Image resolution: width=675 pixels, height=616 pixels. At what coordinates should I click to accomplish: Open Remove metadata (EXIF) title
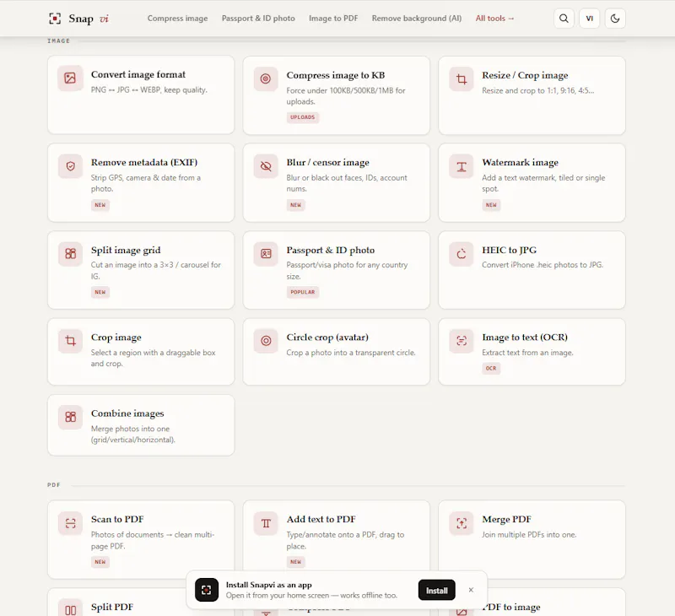(144, 162)
